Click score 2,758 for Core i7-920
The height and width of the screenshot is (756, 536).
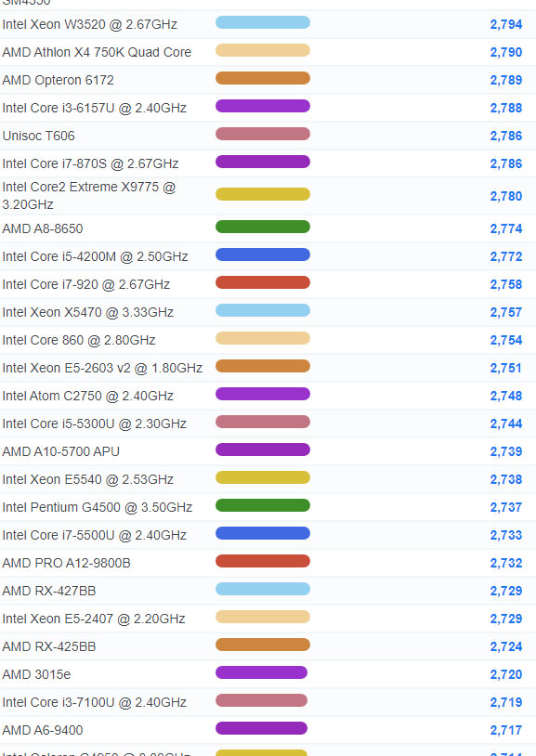pyautogui.click(x=506, y=285)
